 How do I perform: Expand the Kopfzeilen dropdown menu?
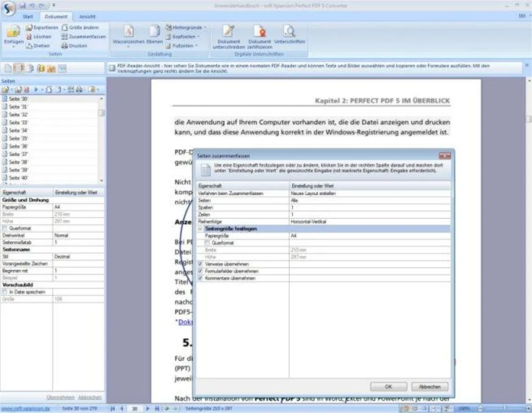183,37
